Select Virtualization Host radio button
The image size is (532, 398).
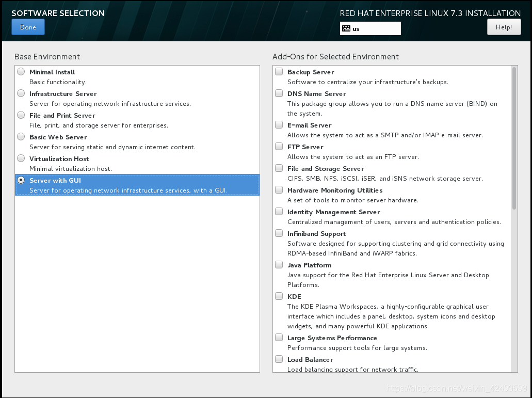tap(21, 158)
